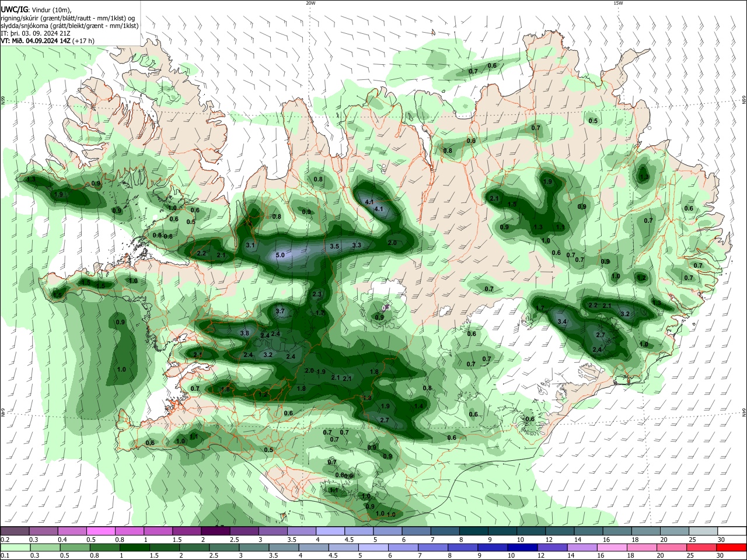The width and height of the screenshot is (747, 560).
Task: Select the 3.4 value in eastern Iceland
Action: [563, 321]
